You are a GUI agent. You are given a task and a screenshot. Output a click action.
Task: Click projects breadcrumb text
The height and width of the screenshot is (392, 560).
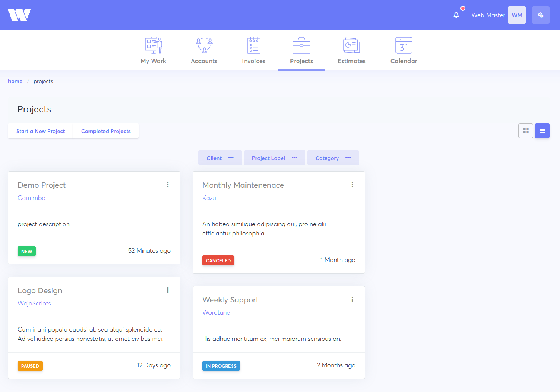click(43, 81)
